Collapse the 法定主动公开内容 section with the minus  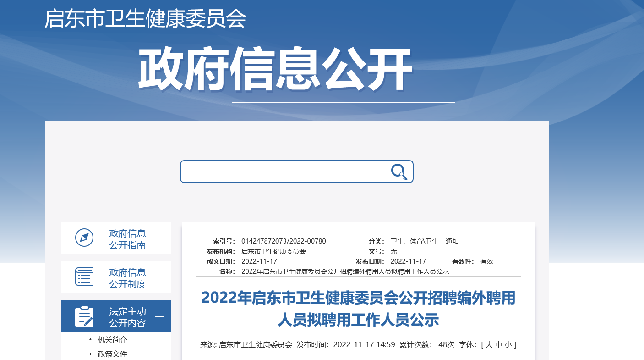click(160, 316)
